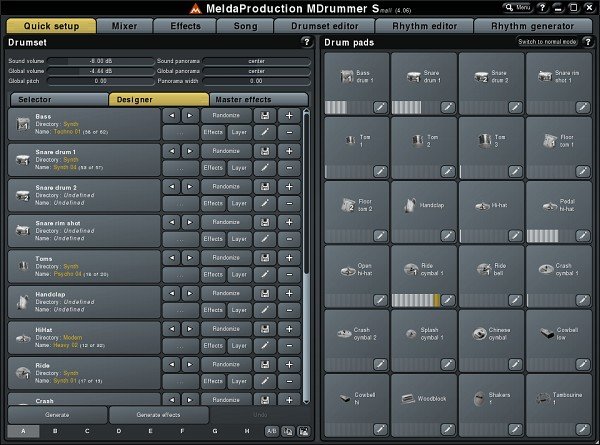Randomize the Bass sound
The width and height of the screenshot is (600, 445).
tap(226, 116)
